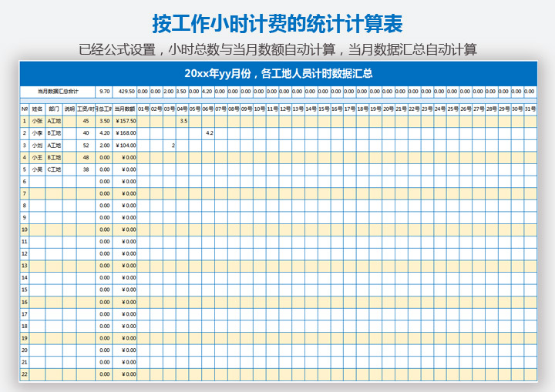The image size is (555, 392).
Task: Select the '0.00' total hours cell in row 13
Action: pos(104,266)
